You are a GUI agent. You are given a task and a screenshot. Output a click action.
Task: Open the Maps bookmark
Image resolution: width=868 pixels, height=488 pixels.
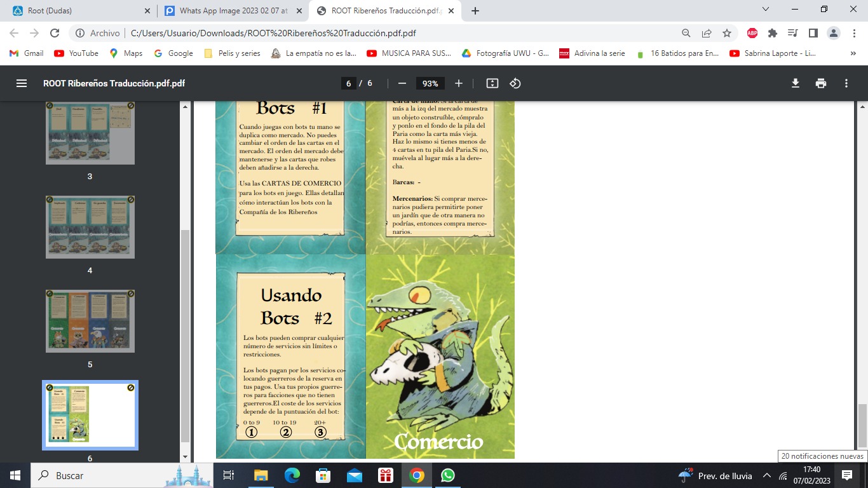pyautogui.click(x=126, y=53)
